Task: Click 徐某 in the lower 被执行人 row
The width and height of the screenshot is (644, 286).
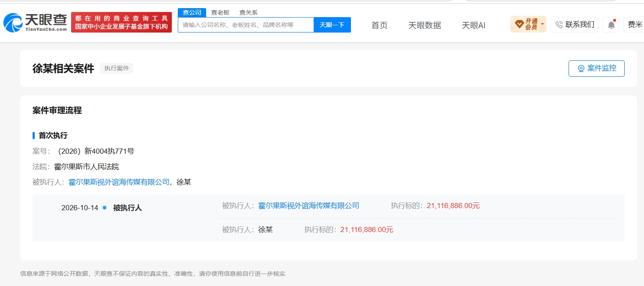Action: point(266,229)
